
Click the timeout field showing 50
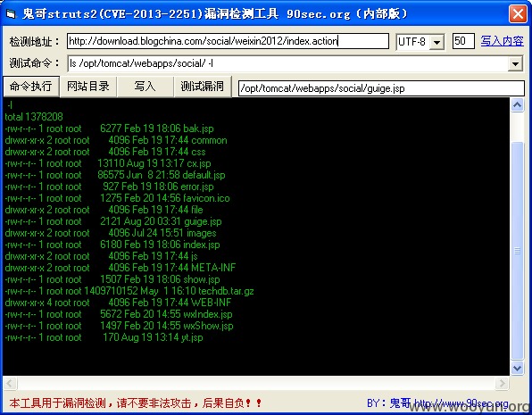(463, 41)
